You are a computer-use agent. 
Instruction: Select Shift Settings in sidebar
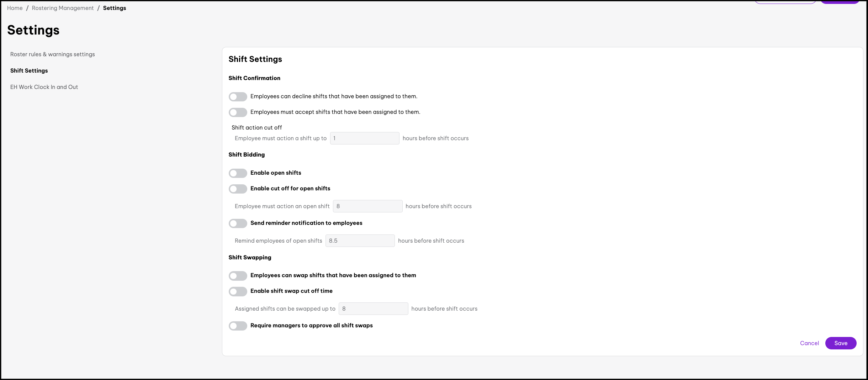coord(29,71)
